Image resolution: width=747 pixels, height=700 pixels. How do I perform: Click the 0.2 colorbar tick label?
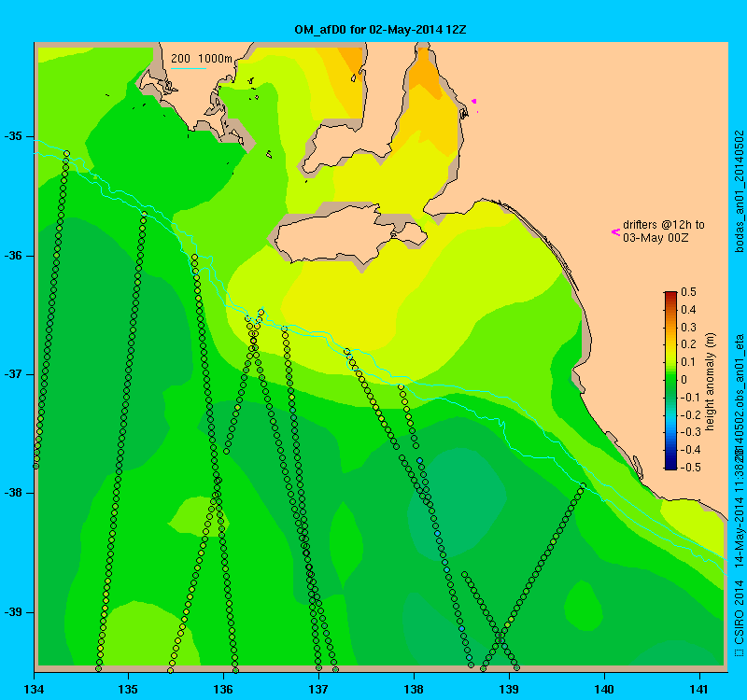[688, 344]
